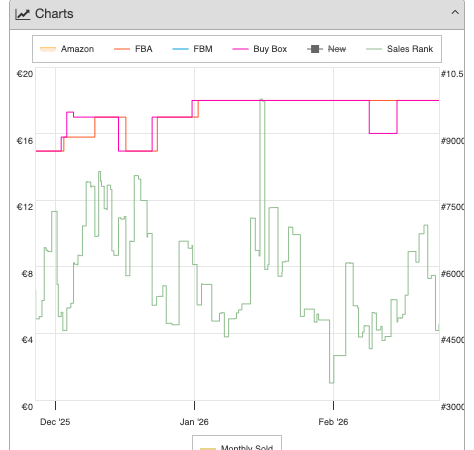This screenshot has height=450, width=474.
Task: Click the Charts line-graph icon
Action: click(23, 14)
